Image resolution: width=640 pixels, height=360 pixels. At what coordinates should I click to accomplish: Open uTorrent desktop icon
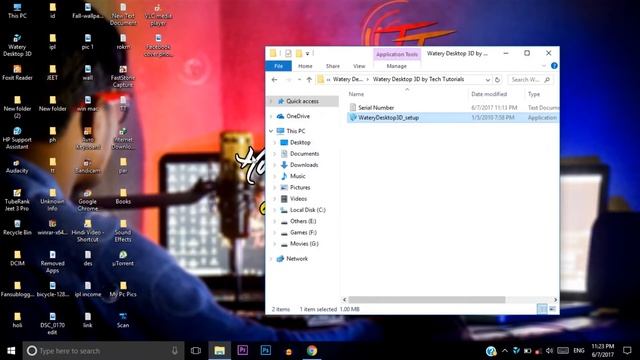coord(123,258)
